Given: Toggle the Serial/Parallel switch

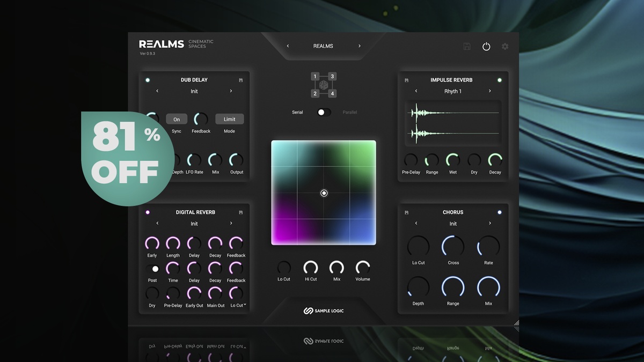Looking at the screenshot, I should pos(324,112).
